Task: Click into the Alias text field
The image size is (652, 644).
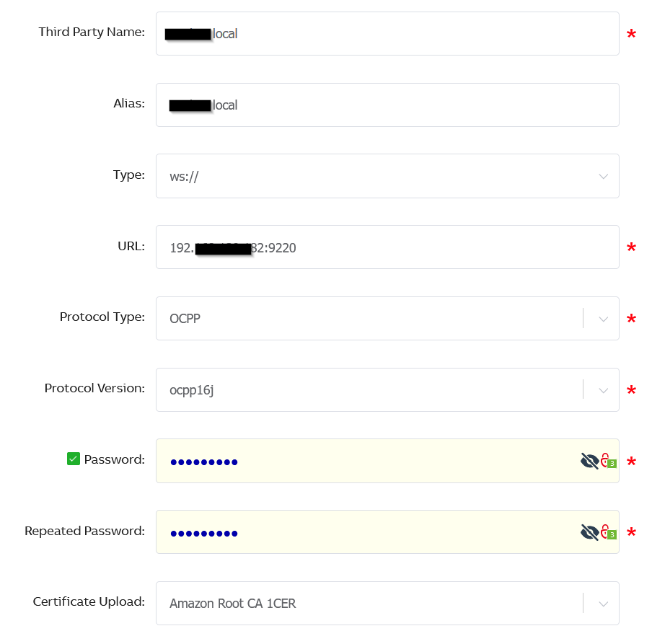Action: tap(387, 105)
